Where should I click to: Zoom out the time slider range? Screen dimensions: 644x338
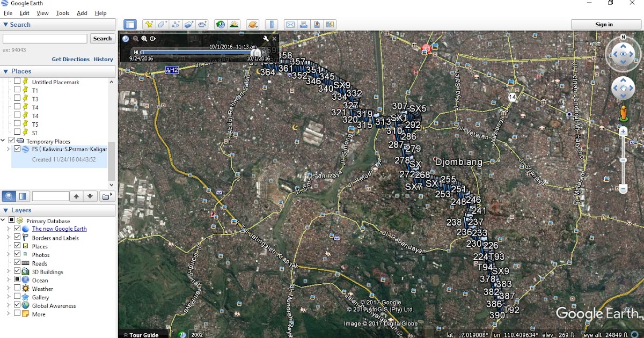(x=136, y=39)
